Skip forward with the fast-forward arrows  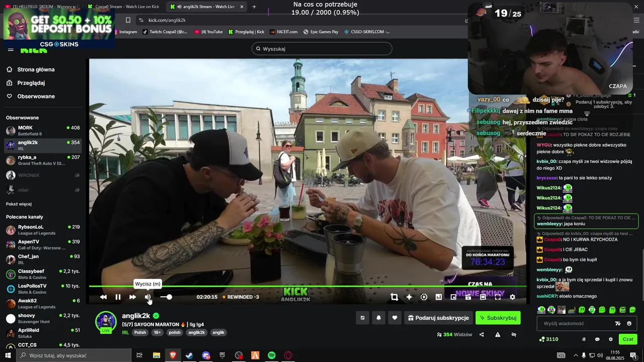(x=132, y=297)
